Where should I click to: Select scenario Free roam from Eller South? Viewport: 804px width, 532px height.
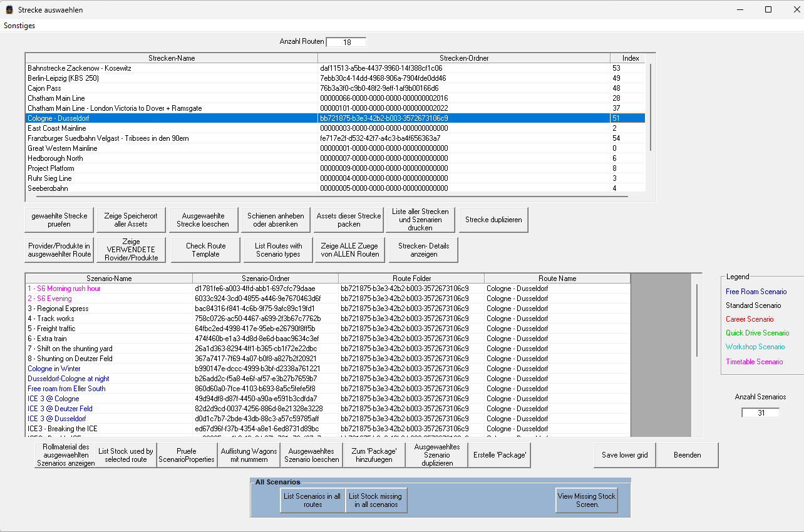(328, 389)
